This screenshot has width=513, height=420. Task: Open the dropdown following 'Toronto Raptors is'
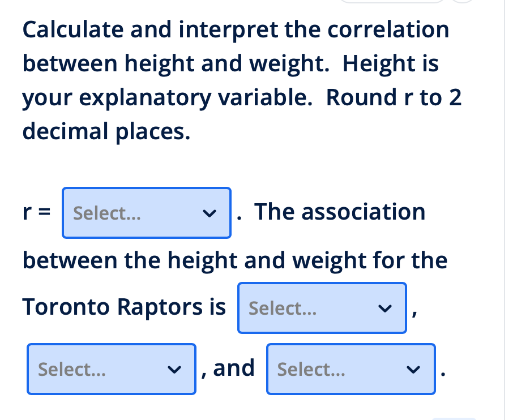click(x=322, y=308)
